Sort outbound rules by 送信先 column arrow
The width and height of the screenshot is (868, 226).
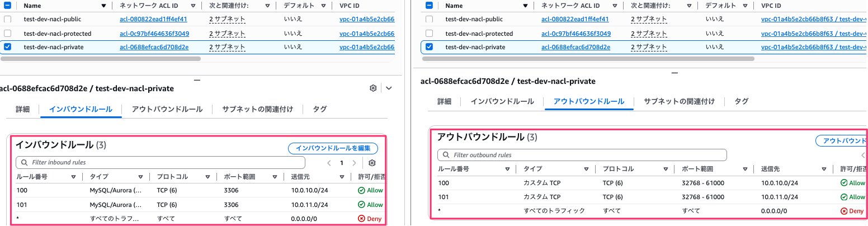[824, 169]
